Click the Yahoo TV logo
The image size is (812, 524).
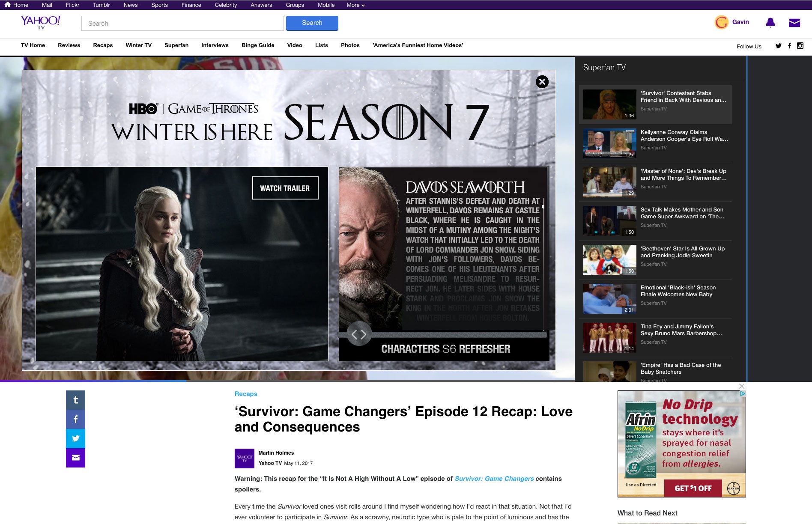41,22
